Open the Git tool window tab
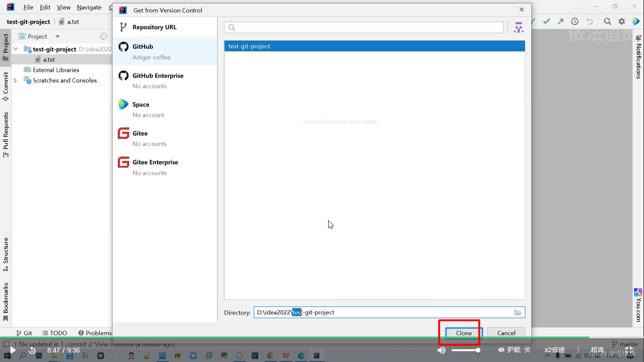Screen dimensions: 644x362 pos(24,333)
